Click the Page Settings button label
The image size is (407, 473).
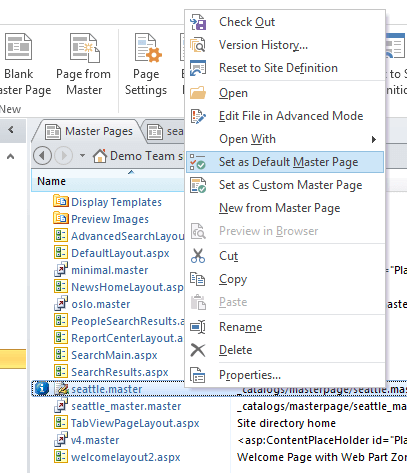point(146,82)
